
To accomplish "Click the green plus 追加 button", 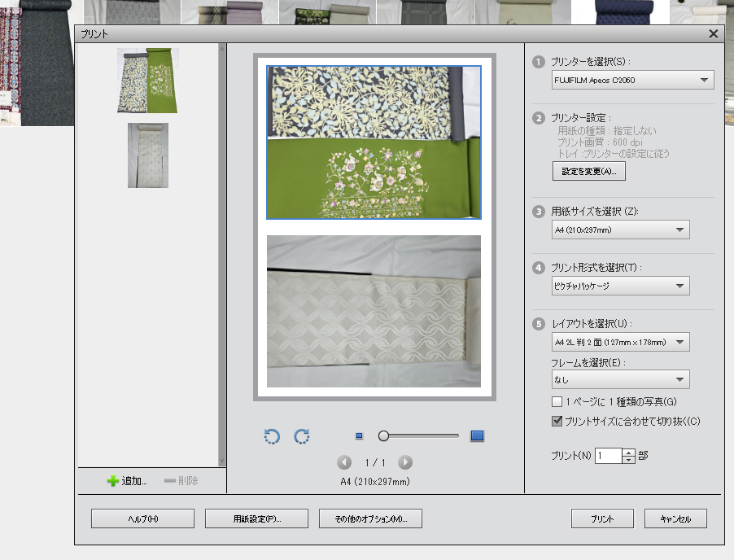I will pyautogui.click(x=127, y=481).
